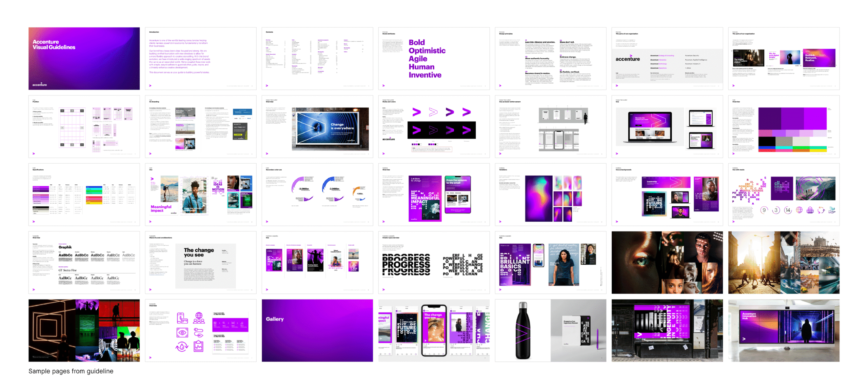Open the neon lights and silhouettes collage

[84, 330]
